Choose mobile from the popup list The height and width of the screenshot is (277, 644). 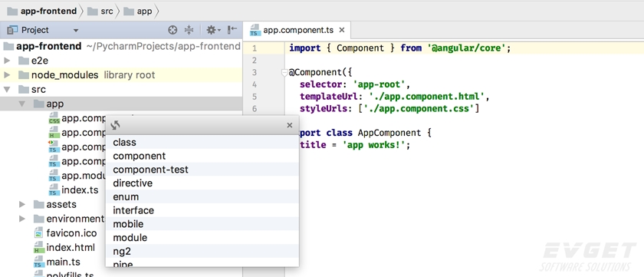pyautogui.click(x=202, y=223)
